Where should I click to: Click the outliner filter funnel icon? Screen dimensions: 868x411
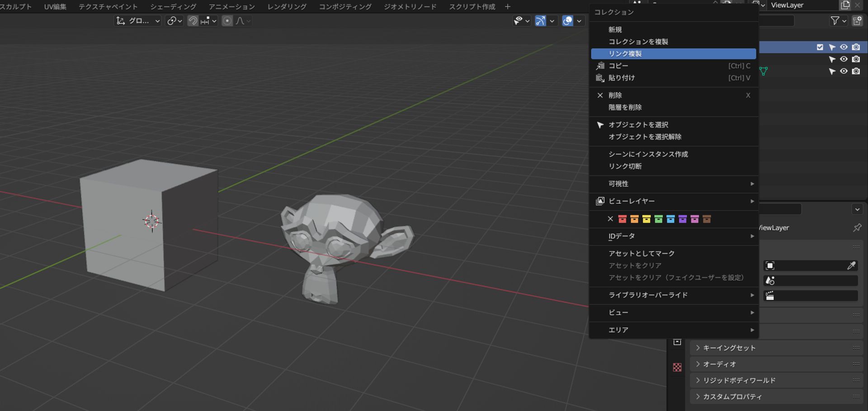(835, 20)
